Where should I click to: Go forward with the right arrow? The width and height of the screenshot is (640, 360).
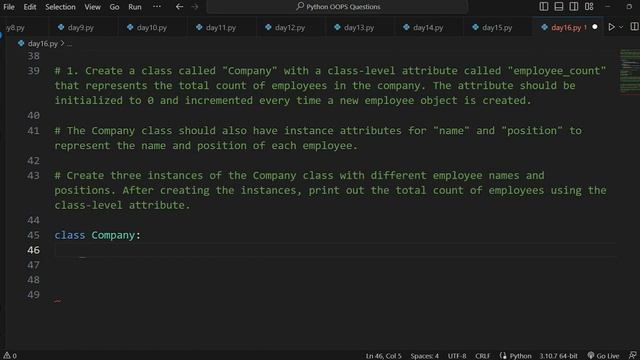(x=195, y=7)
